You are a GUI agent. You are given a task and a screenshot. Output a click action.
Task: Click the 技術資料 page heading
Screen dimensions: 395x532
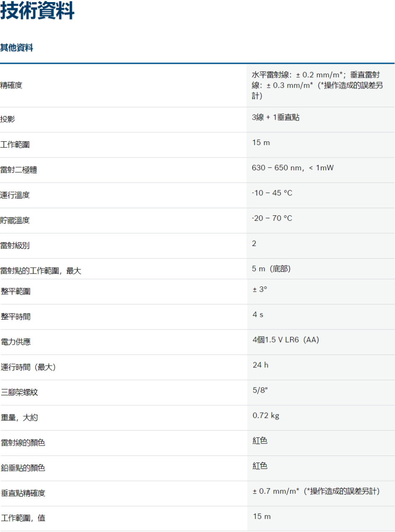(x=37, y=11)
